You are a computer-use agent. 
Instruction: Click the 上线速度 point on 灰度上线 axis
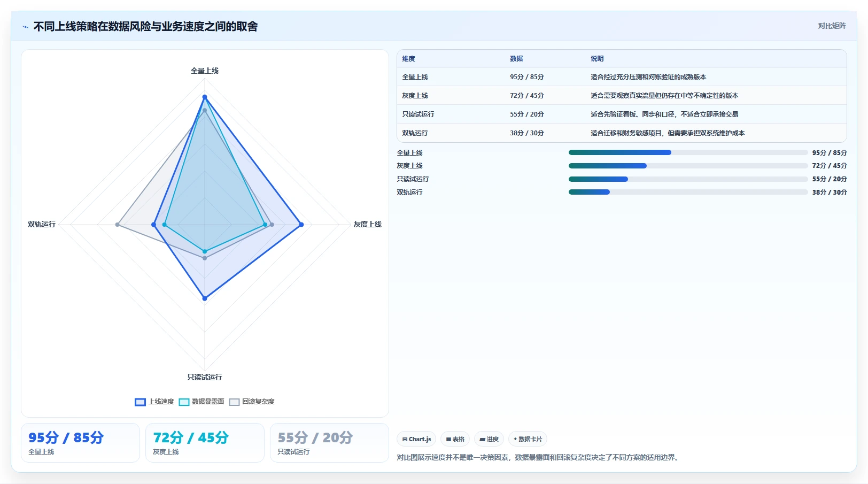[301, 225]
